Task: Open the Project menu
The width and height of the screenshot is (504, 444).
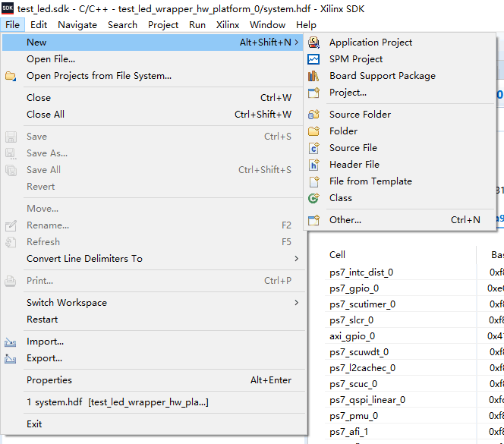Action: coord(163,25)
